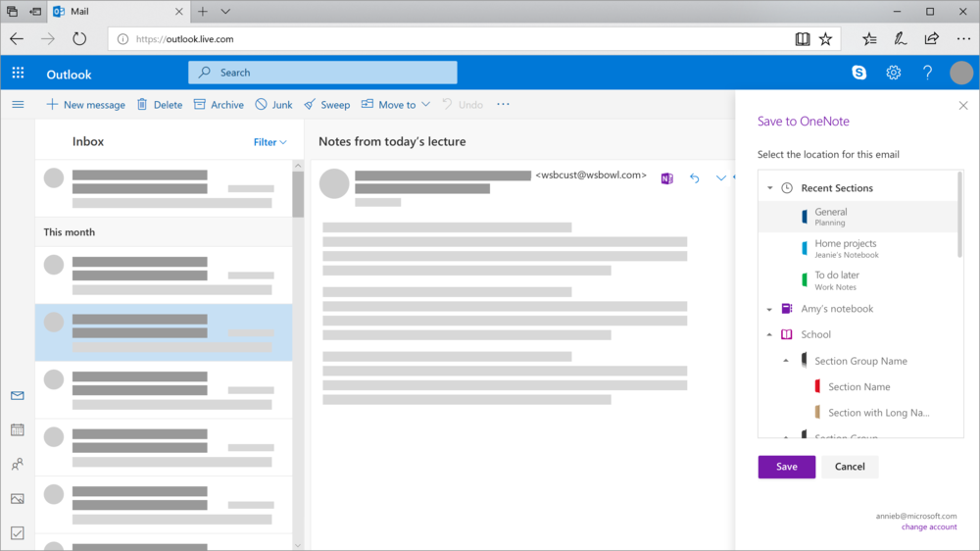Screen dimensions: 980x551
Task: Open browser more options ellipsis
Action: pyautogui.click(x=963, y=39)
